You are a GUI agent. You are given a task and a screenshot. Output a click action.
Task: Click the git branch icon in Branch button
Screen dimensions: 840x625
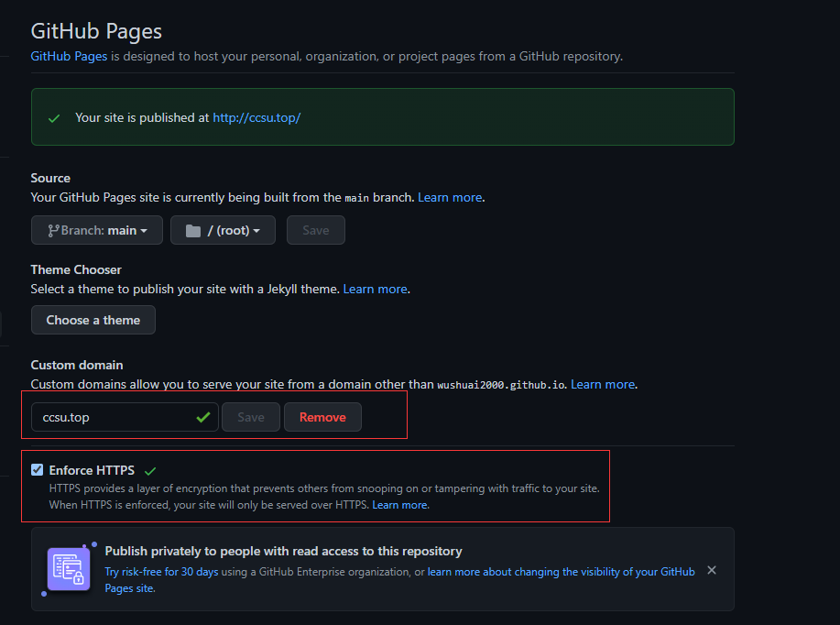click(x=53, y=231)
